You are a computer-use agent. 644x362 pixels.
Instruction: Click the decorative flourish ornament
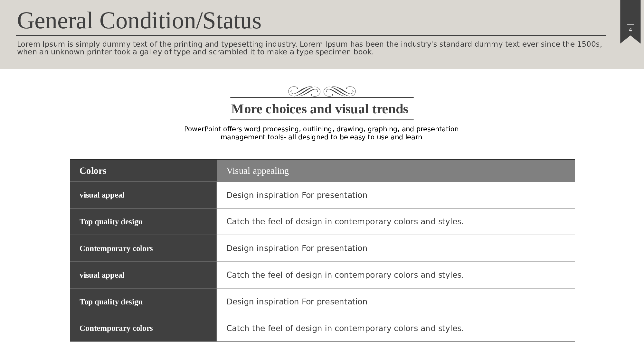[322, 91]
